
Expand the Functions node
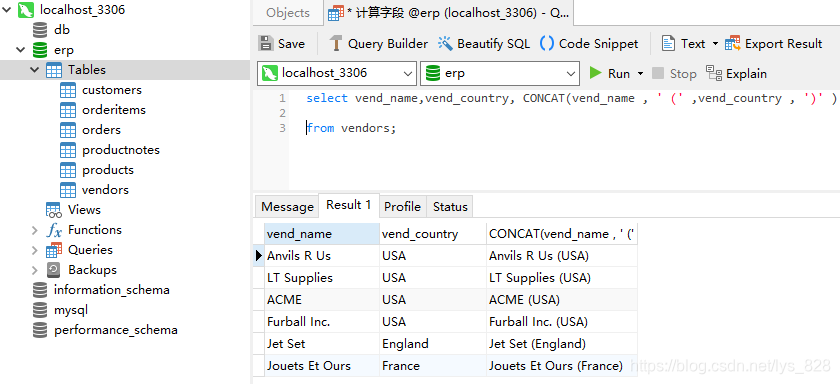tap(35, 230)
